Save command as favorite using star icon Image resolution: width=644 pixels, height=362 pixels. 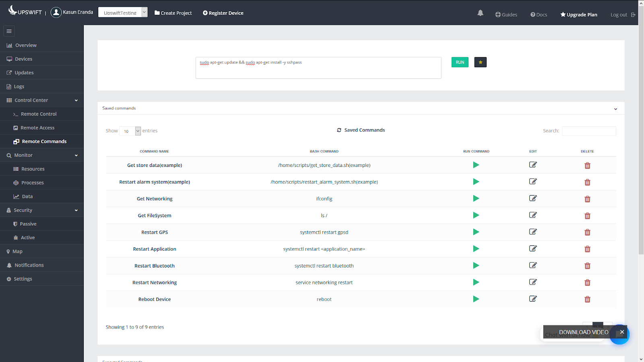(480, 62)
